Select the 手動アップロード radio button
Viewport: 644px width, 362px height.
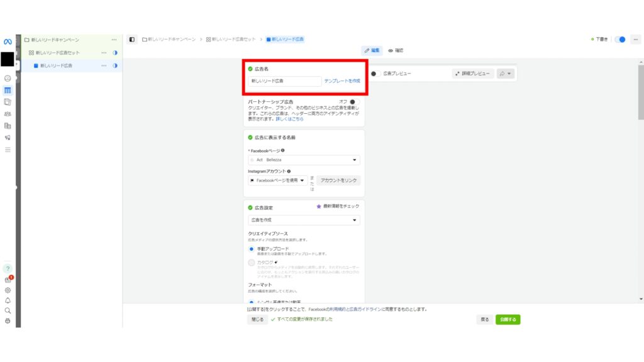(x=252, y=249)
